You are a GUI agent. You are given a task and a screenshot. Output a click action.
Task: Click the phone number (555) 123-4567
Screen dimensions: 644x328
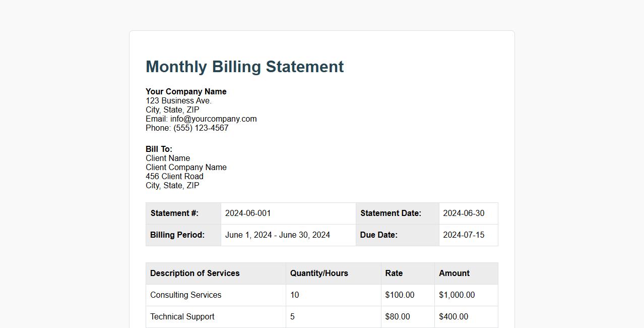(x=187, y=128)
